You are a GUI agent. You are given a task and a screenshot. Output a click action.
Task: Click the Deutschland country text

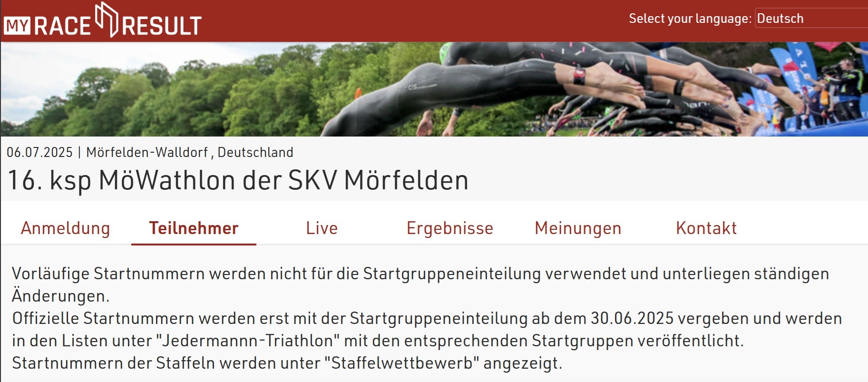click(255, 152)
